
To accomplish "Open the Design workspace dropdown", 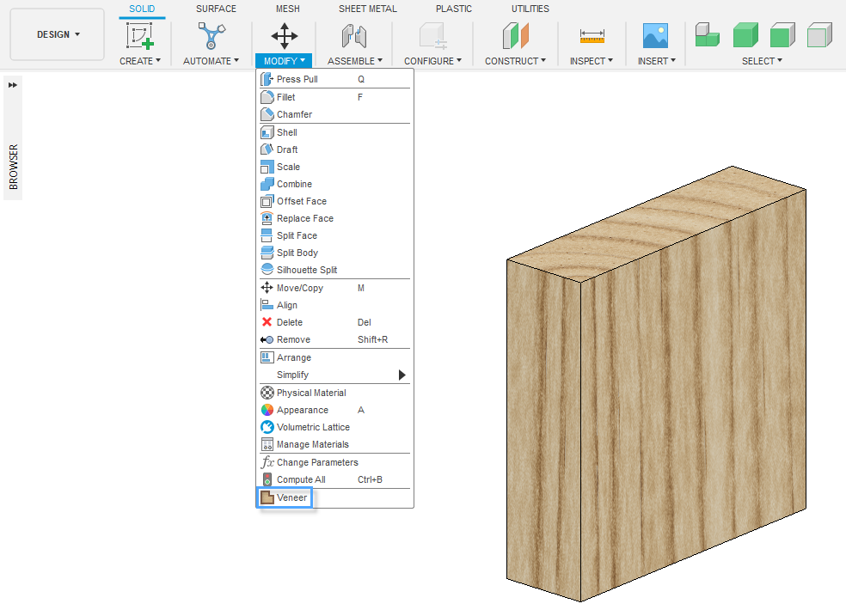I will 58,34.
